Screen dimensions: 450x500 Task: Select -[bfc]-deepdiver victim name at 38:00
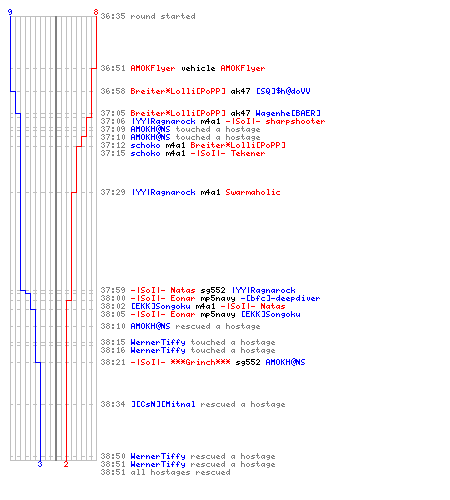(280, 298)
